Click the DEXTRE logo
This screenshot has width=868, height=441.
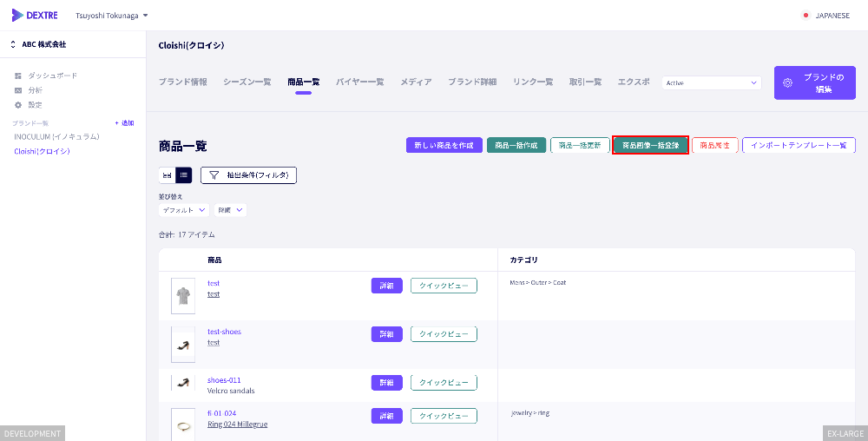(35, 16)
